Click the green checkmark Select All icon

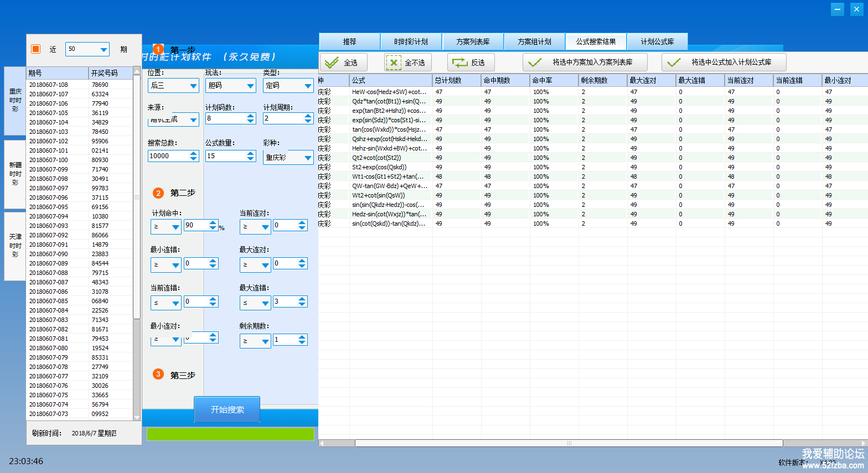pyautogui.click(x=332, y=63)
